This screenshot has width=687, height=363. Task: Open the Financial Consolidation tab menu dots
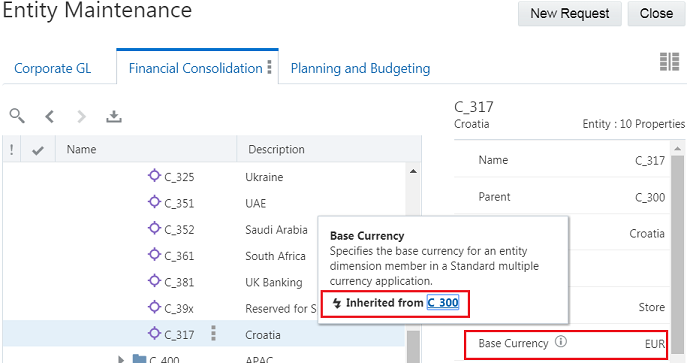click(269, 67)
